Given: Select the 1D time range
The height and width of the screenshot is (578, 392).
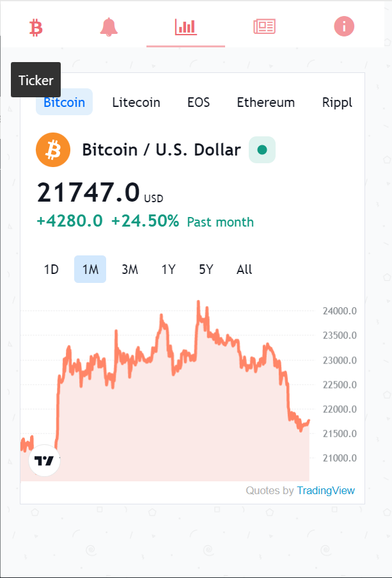Looking at the screenshot, I should pos(51,269).
